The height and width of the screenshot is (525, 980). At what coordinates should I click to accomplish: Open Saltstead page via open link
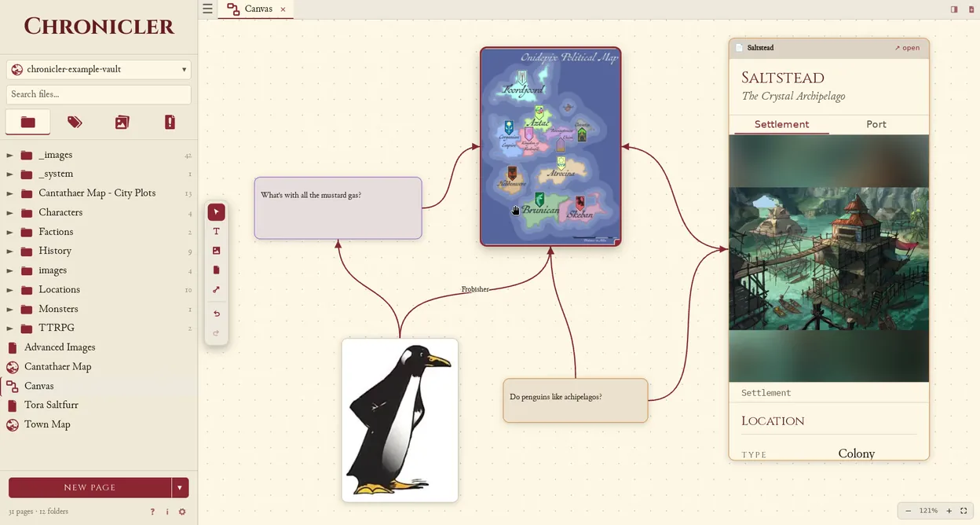[907, 48]
